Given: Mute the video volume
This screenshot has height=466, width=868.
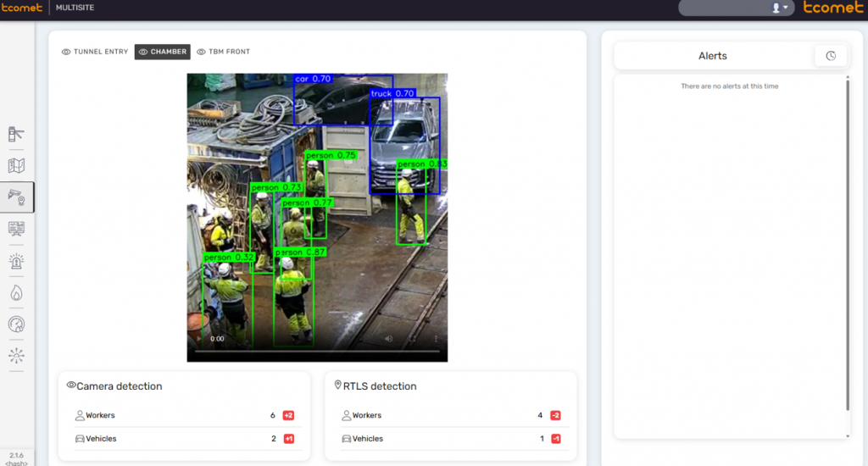Looking at the screenshot, I should coord(389,338).
